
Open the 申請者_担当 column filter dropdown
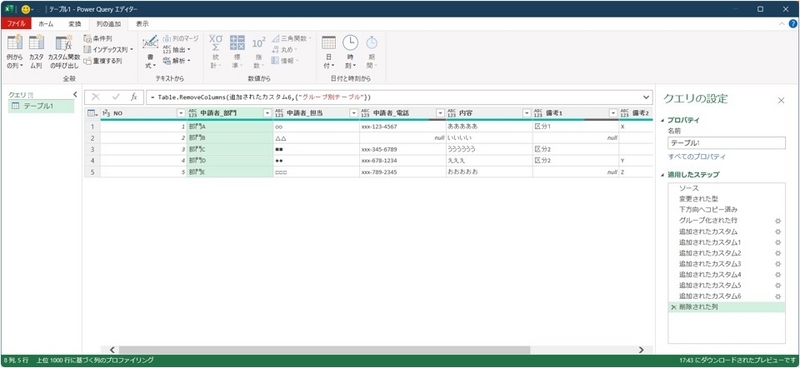pos(354,113)
